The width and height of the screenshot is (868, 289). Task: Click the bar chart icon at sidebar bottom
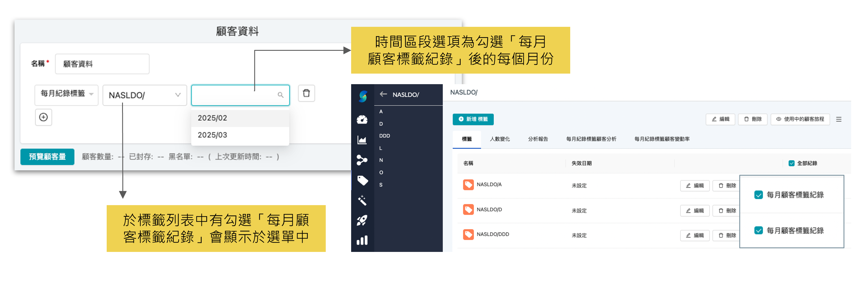(362, 241)
